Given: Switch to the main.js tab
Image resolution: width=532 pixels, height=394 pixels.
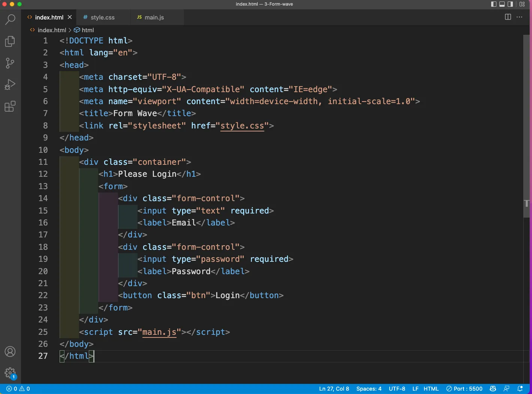Looking at the screenshot, I should [154, 17].
